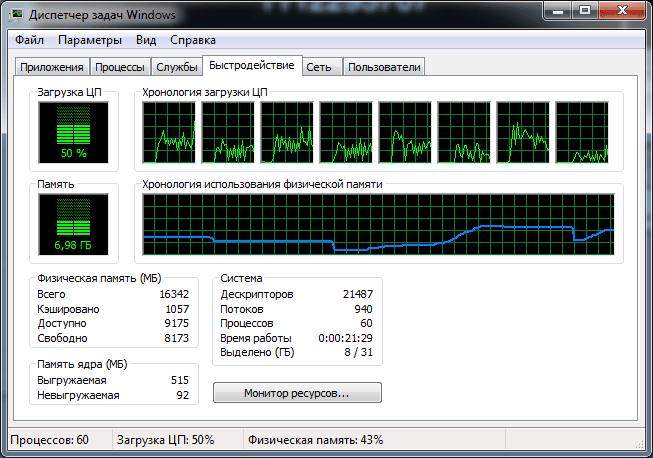The height and width of the screenshot is (458, 653).
Task: Click the Процессов value 60 in Система
Action: point(366,323)
